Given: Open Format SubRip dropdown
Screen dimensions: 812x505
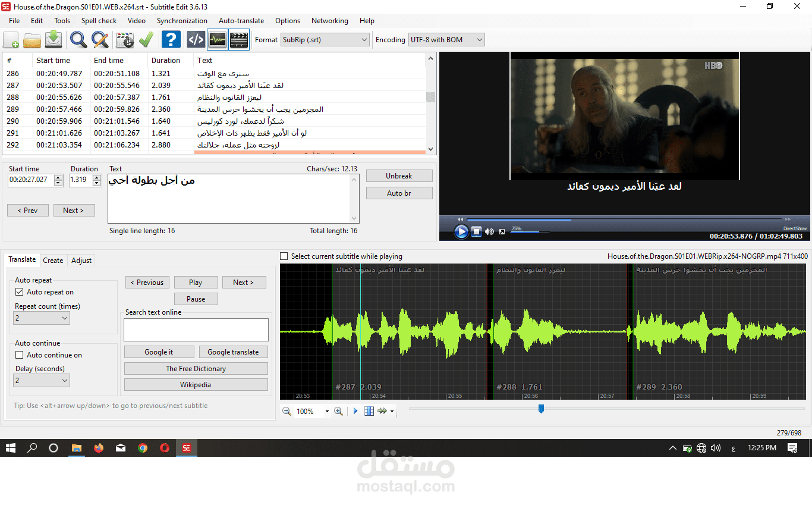Looking at the screenshot, I should [x=325, y=40].
